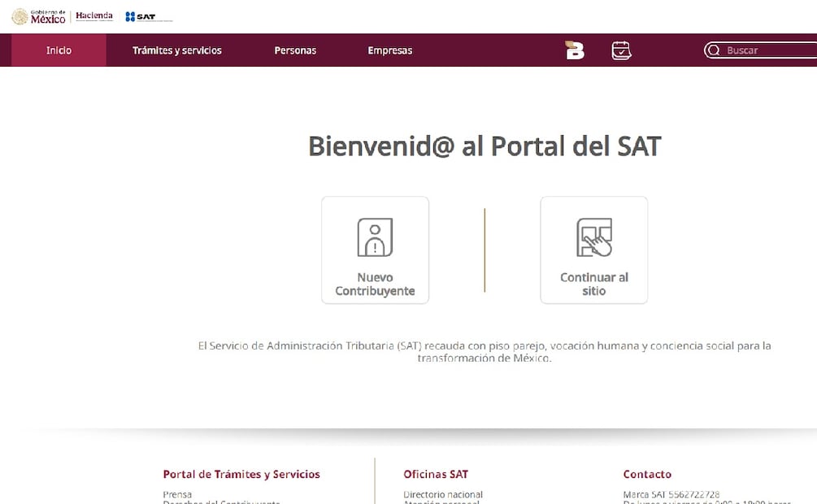Image resolution: width=817 pixels, height=504 pixels.
Task: Click the Contacto footer heading
Action: pos(647,474)
